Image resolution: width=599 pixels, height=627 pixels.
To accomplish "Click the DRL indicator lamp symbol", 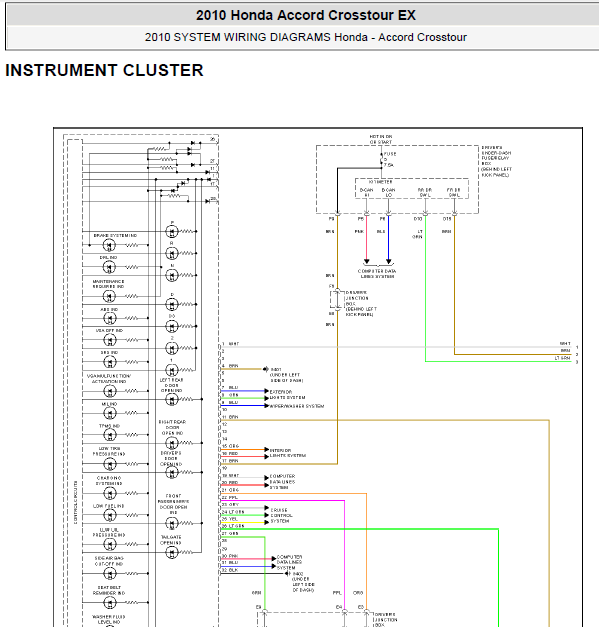I will (x=110, y=267).
